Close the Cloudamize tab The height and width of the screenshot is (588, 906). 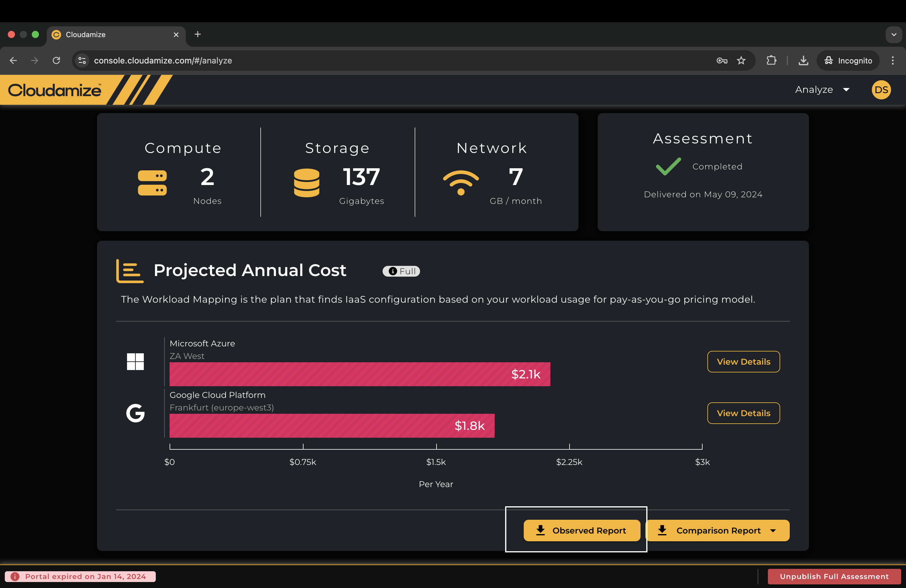click(x=176, y=35)
